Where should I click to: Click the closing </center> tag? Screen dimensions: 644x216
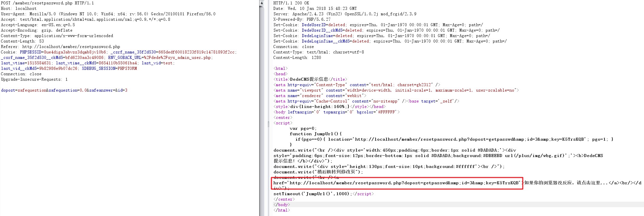tap(284, 199)
